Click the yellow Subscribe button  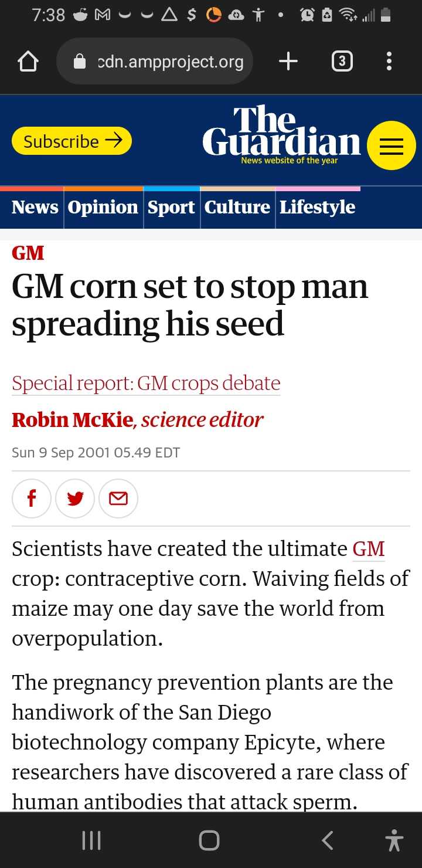[x=72, y=141]
